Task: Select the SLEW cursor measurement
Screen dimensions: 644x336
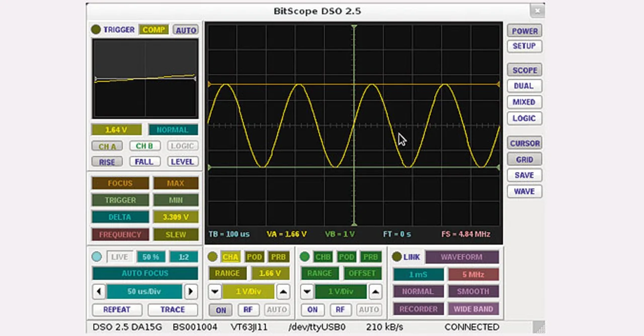Action: coord(176,234)
